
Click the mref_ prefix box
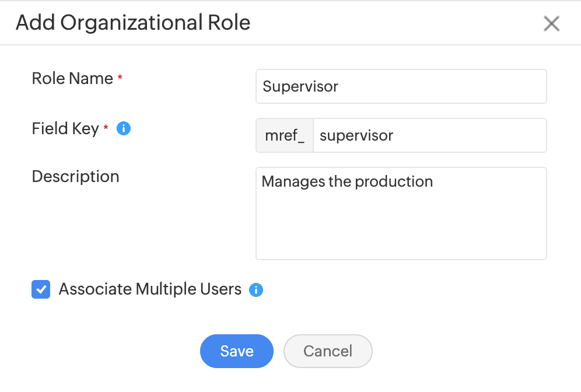tap(284, 135)
